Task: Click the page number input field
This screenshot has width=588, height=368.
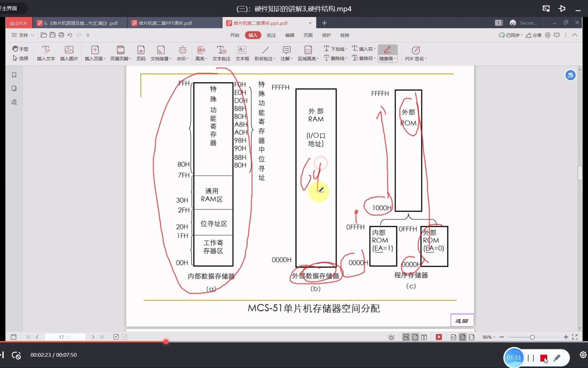Action: point(65,337)
